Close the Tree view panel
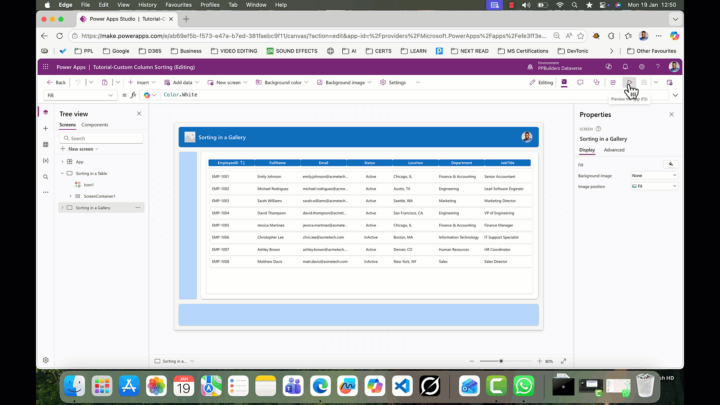This screenshot has width=720, height=405. point(139,114)
